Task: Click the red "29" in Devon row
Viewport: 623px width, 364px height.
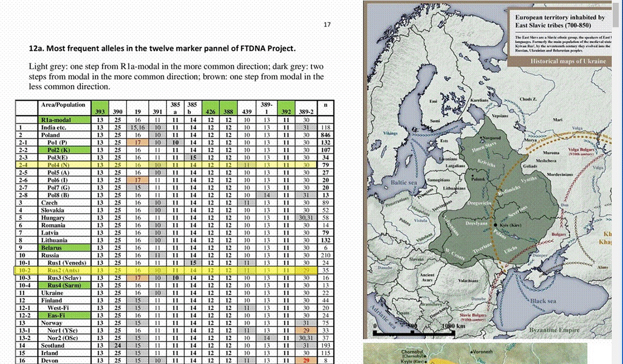Action: [x=306, y=361]
